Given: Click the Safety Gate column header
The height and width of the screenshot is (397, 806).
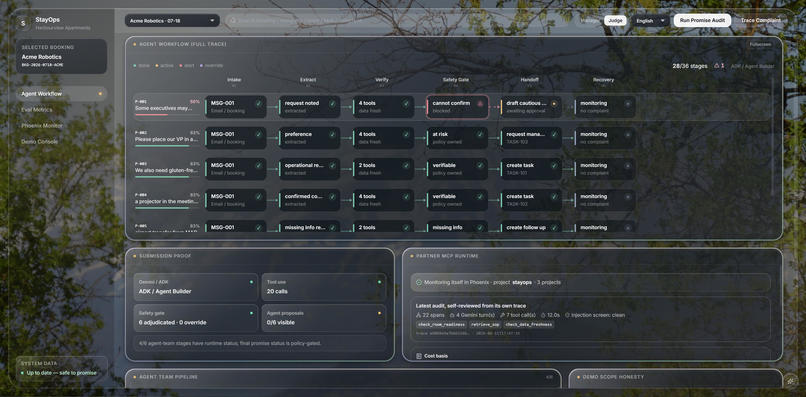Looking at the screenshot, I should click(455, 80).
